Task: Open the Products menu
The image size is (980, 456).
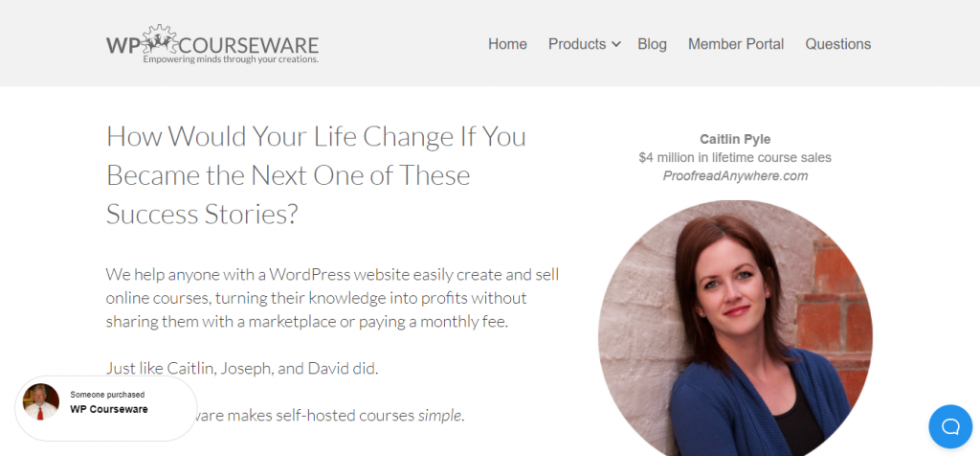Action: (x=577, y=44)
